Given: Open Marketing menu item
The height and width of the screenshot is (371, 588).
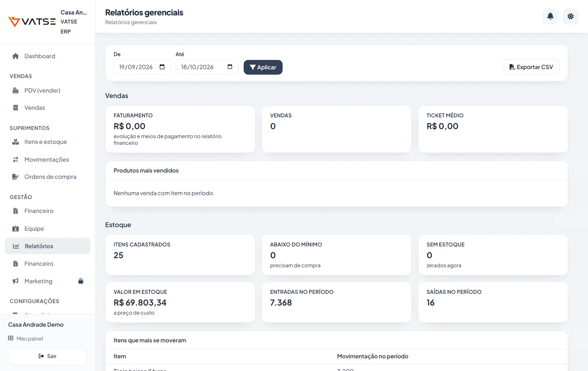Looking at the screenshot, I should pos(48,281).
